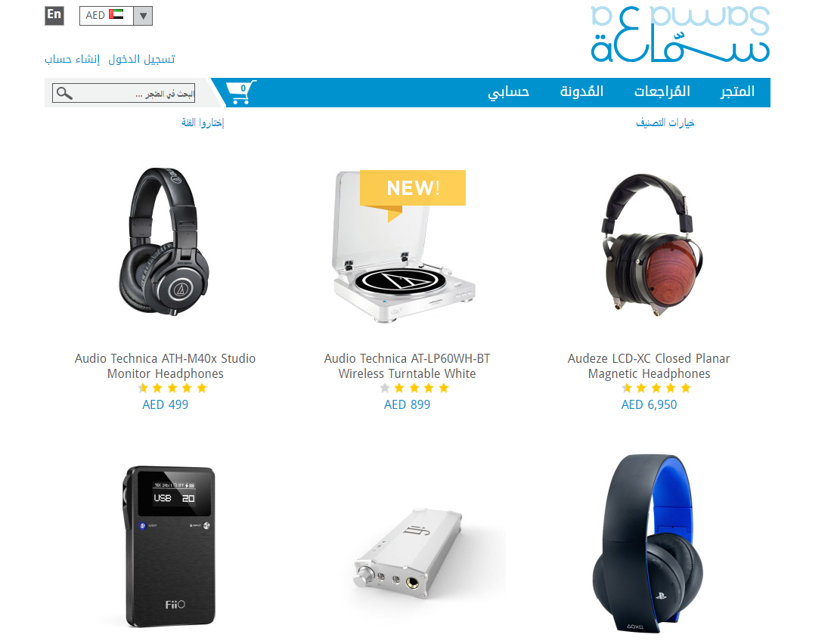Expand the إختاروا الفئة category selector
Screen dimensions: 834x644
coord(203,123)
